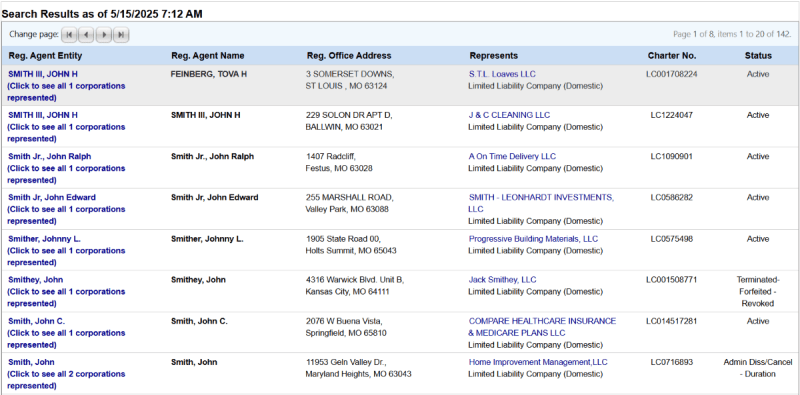This screenshot has height=395, width=800.
Task: Select Search Results as of heading
Action: click(x=102, y=14)
